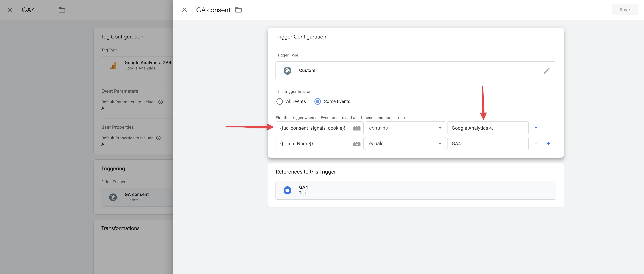This screenshot has width=644, height=274.
Task: Click the User Properties heading
Action: [x=118, y=127]
